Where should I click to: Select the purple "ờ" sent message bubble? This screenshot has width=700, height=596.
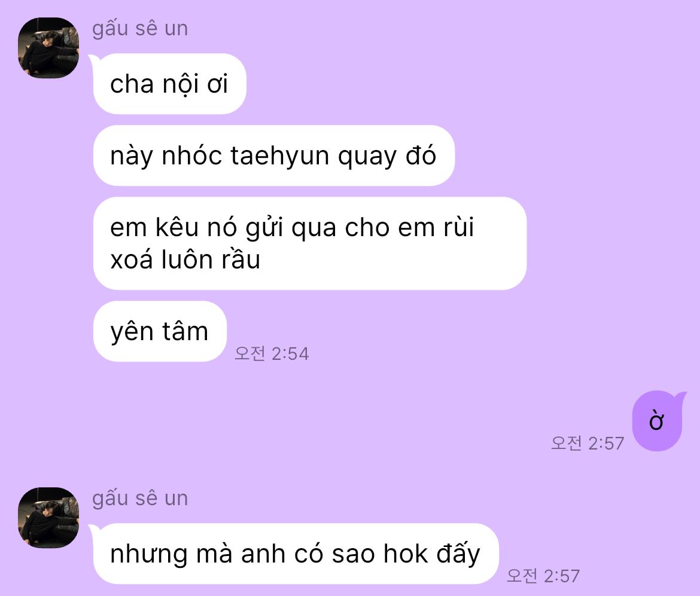click(657, 421)
